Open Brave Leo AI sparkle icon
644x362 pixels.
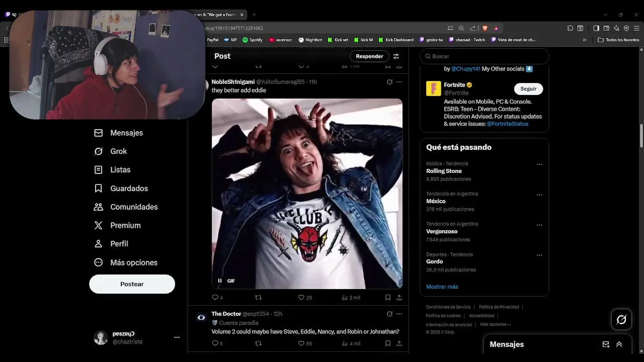point(616,28)
